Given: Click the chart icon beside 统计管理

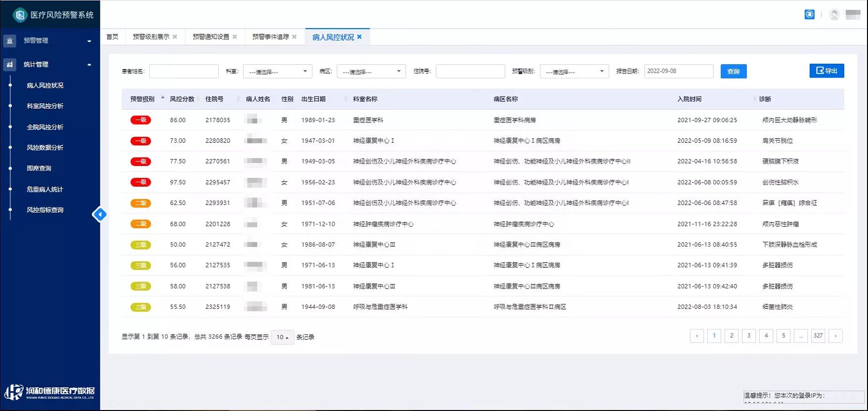Looking at the screenshot, I should (10, 65).
